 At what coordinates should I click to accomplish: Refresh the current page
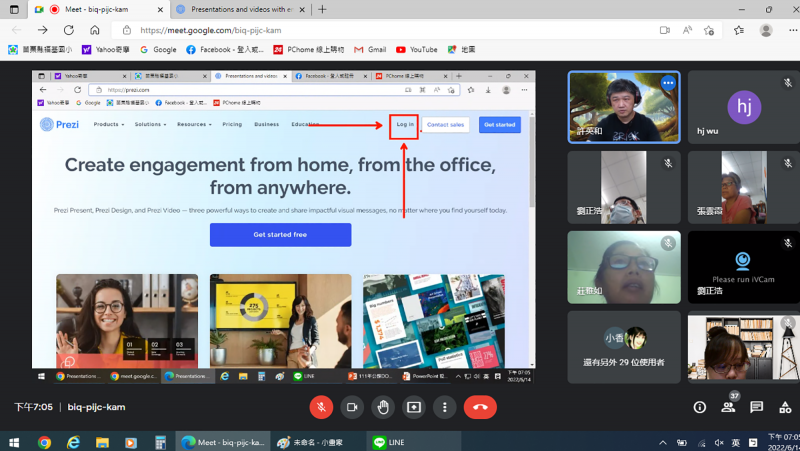coord(69,30)
